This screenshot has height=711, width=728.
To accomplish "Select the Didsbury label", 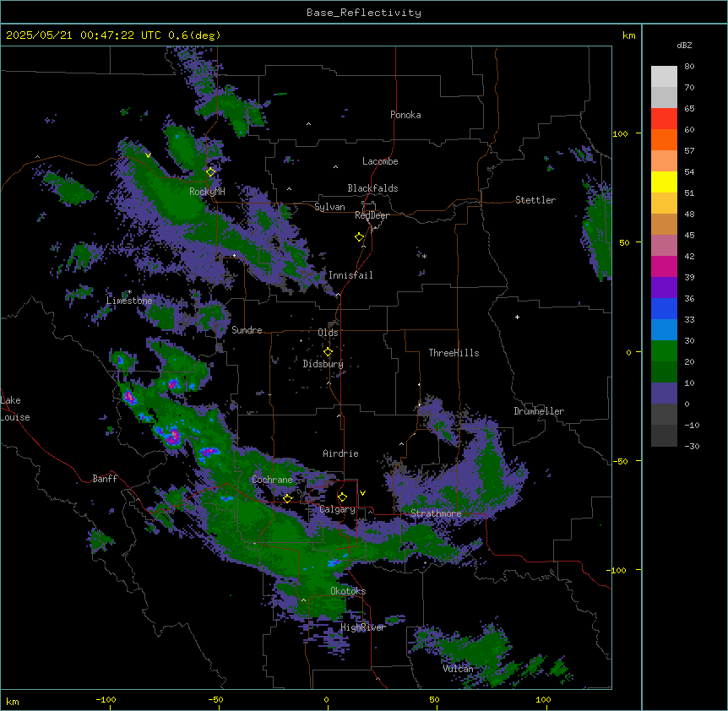I will (x=323, y=364).
